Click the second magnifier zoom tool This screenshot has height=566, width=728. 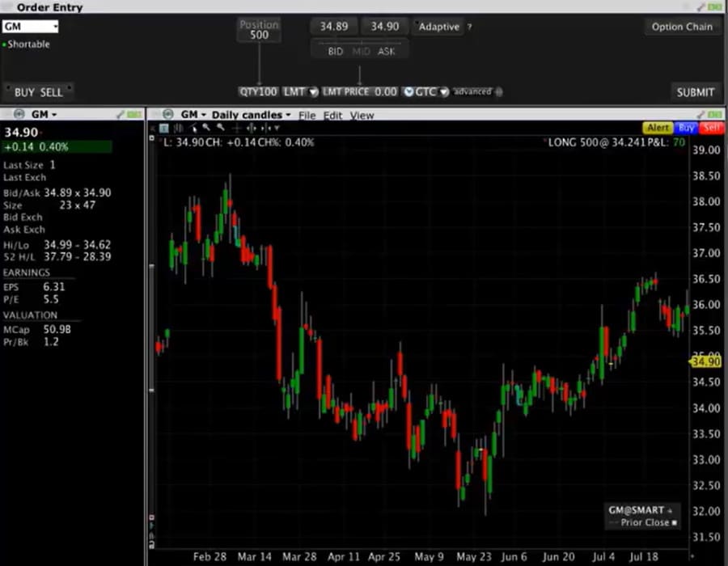coord(221,128)
